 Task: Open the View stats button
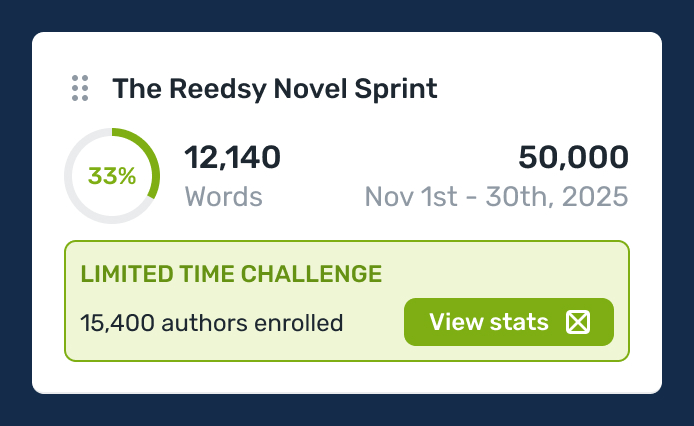508,322
